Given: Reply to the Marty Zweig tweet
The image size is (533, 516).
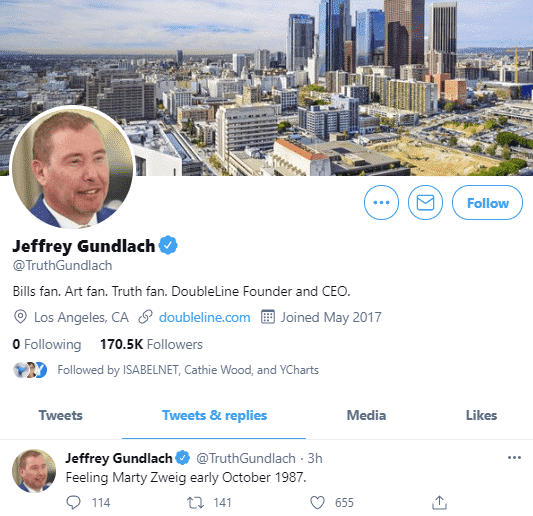Looking at the screenshot, I should (x=73, y=502).
